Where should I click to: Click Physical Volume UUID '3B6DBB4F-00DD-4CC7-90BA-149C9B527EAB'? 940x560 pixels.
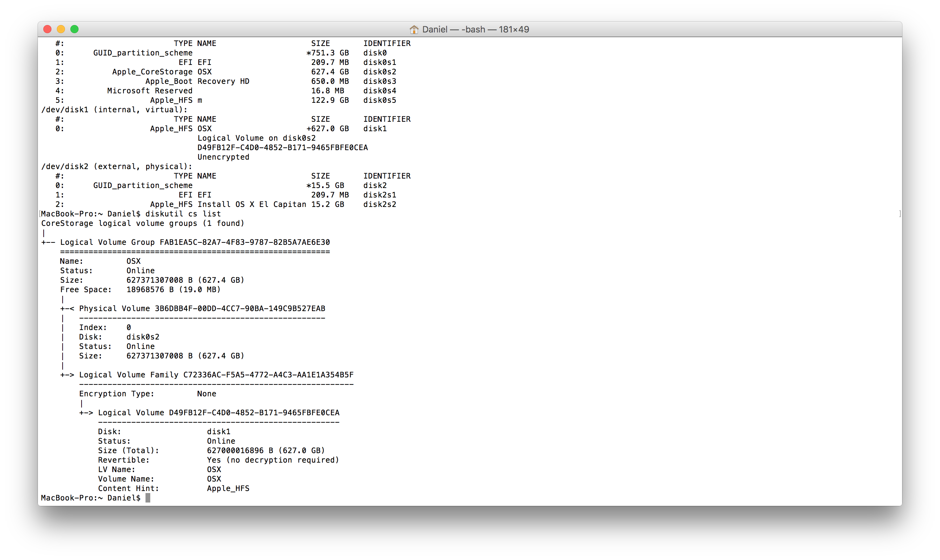tap(240, 308)
